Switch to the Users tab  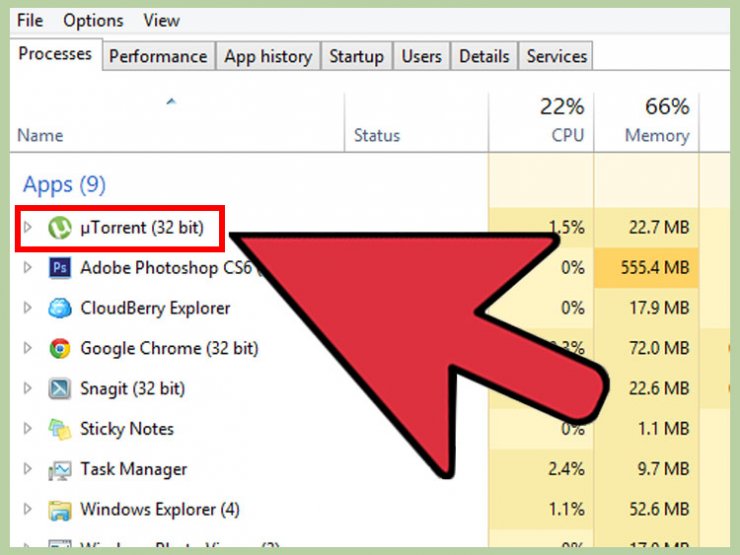(x=421, y=56)
